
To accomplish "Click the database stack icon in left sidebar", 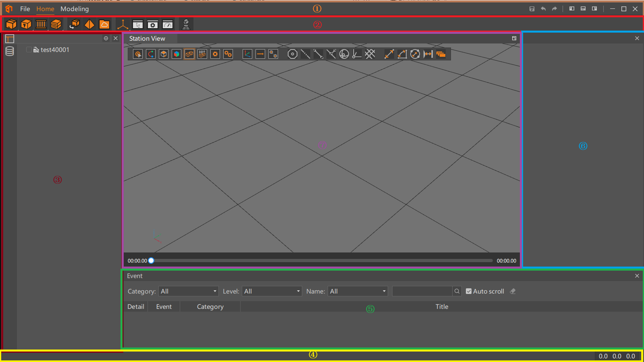I will 10,51.
